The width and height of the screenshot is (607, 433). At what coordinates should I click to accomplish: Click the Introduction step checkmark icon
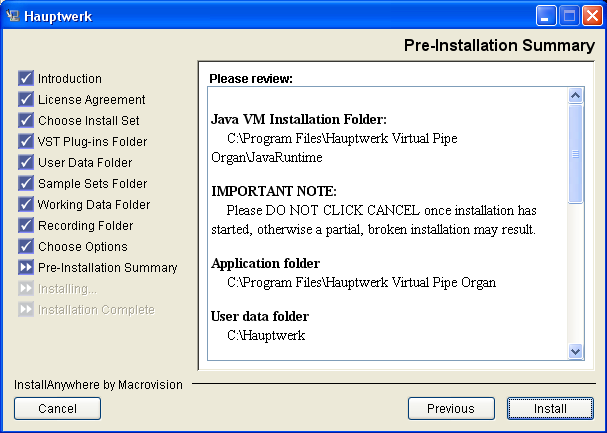pos(26,78)
